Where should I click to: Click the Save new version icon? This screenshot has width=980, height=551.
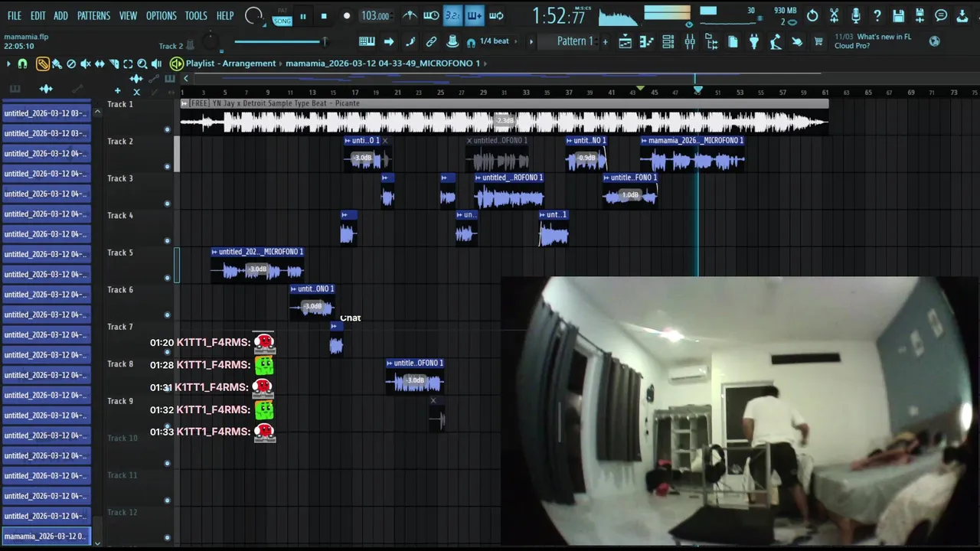tap(920, 16)
